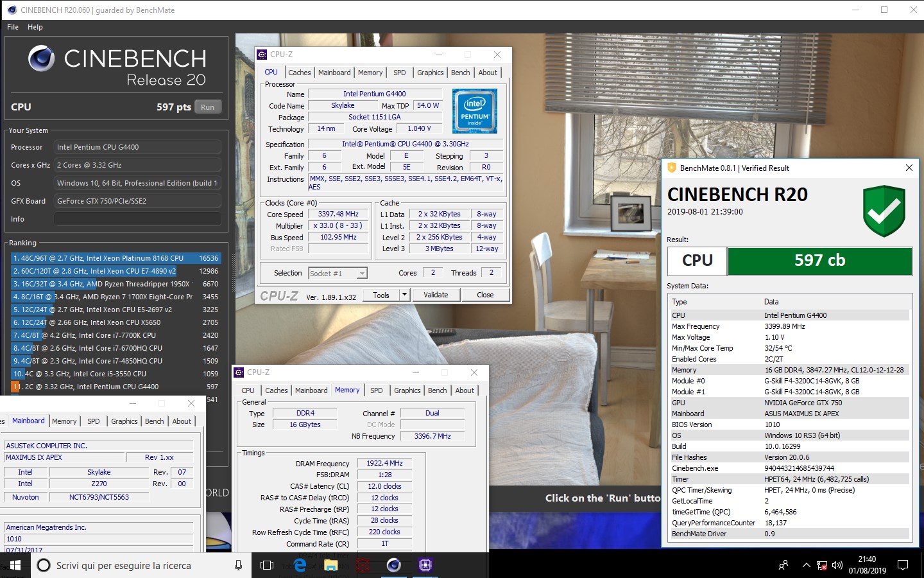Click the green shield checkmark in BenchMate

point(884,211)
